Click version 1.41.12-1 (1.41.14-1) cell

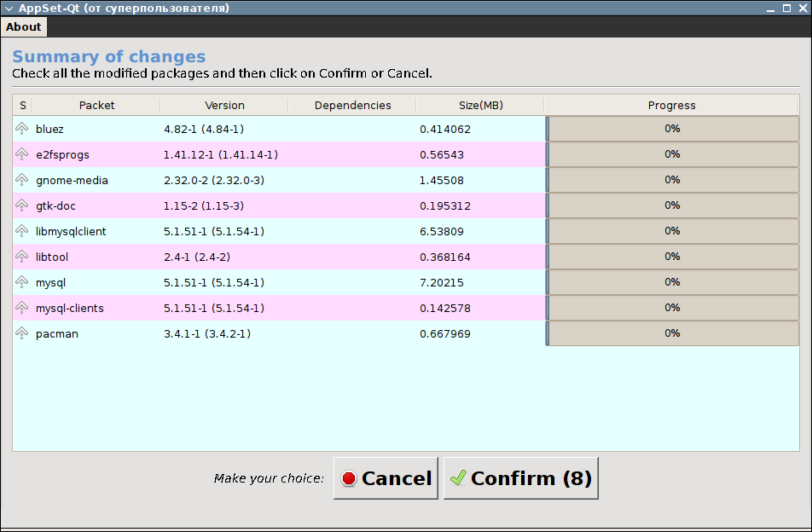[221, 154]
